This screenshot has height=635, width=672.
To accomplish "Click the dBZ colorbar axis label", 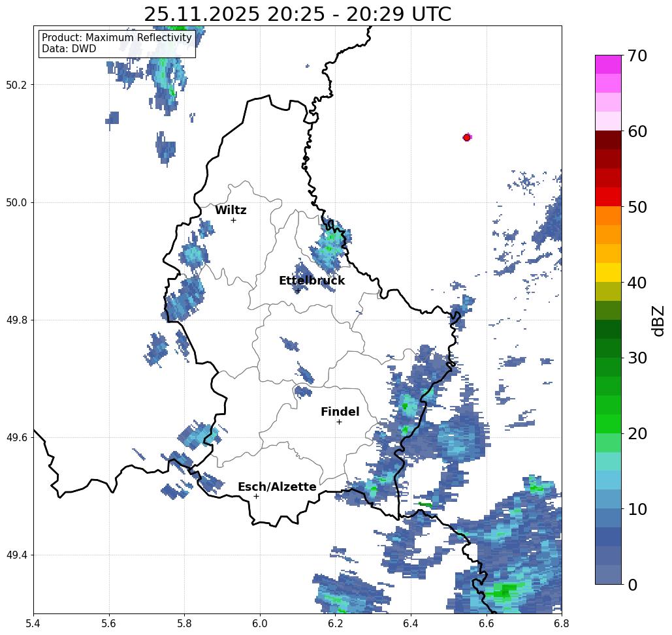I will [x=658, y=320].
